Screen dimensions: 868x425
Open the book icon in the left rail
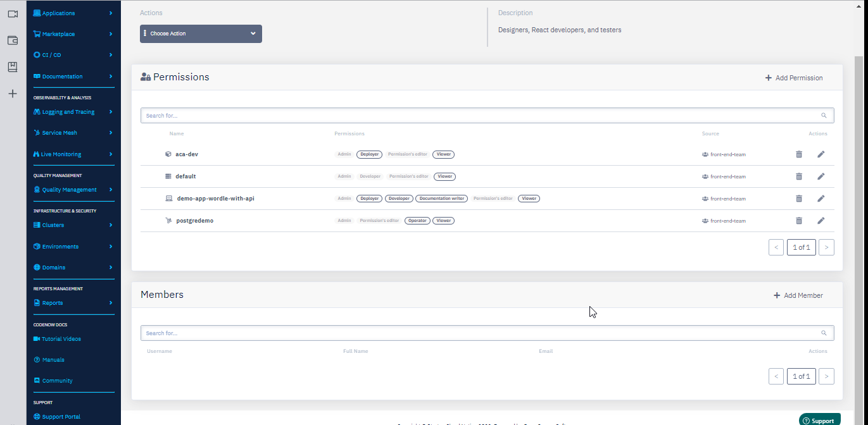click(13, 67)
